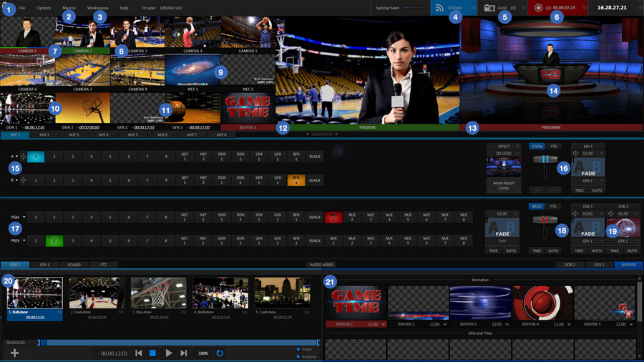This screenshot has height=362, width=644.
Task: Open the PGM row dropdown arrow
Action: pyautogui.click(x=23, y=217)
